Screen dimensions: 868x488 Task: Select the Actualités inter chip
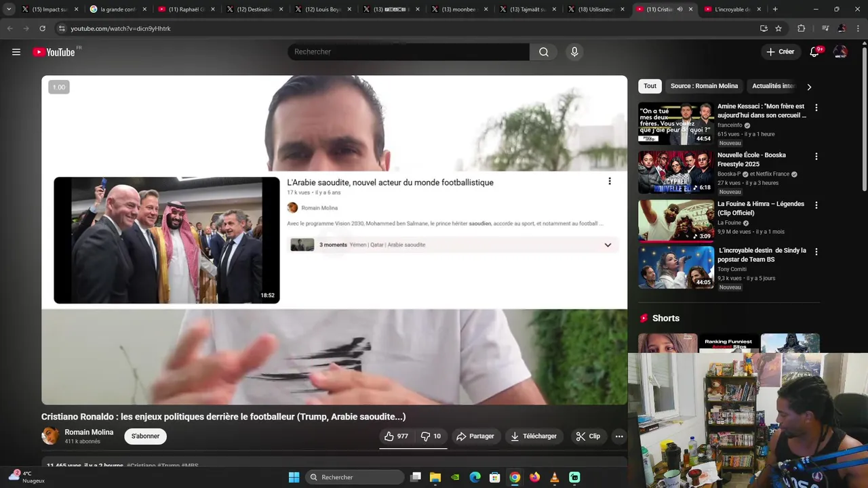773,86
